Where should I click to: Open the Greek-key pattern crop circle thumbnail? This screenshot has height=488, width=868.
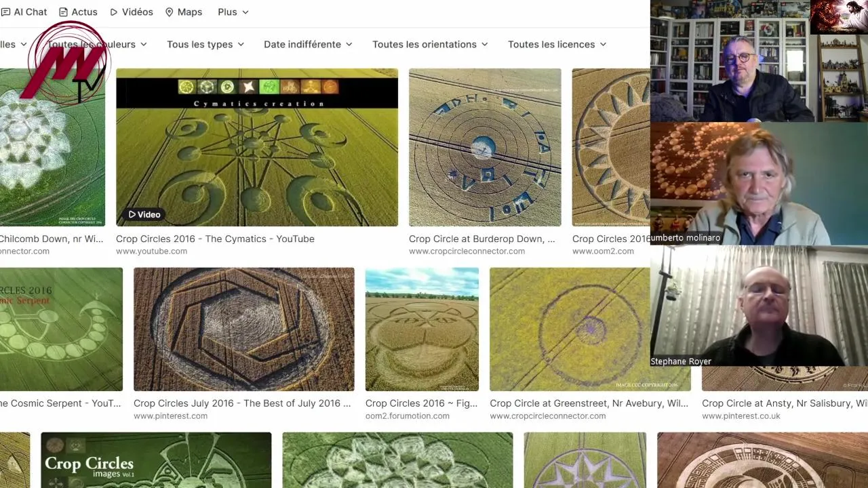[x=762, y=460]
